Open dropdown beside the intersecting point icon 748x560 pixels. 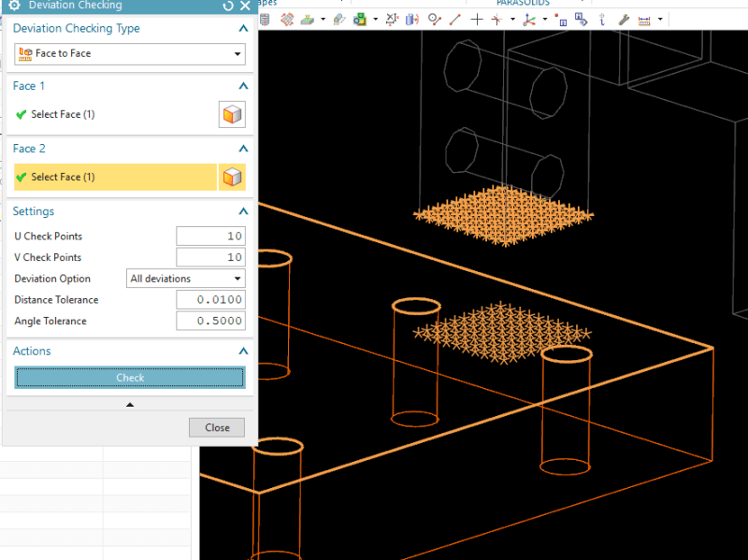(x=512, y=20)
